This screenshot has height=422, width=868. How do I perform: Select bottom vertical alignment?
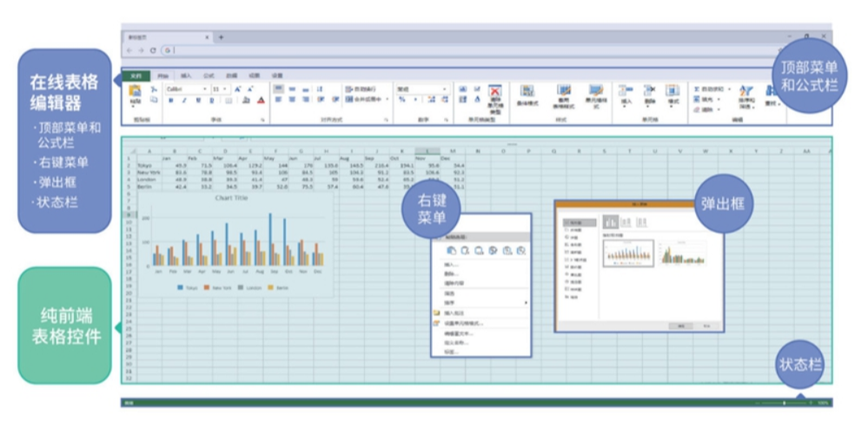(306, 89)
